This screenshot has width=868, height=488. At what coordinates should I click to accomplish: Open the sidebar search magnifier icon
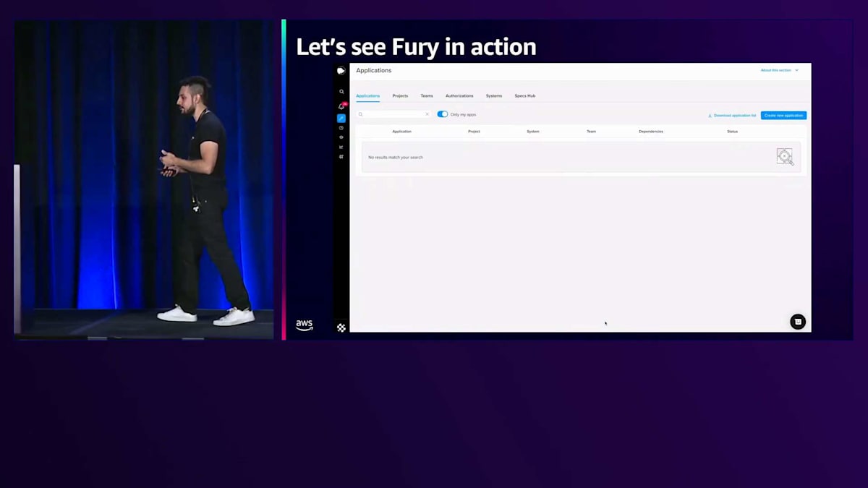[341, 92]
